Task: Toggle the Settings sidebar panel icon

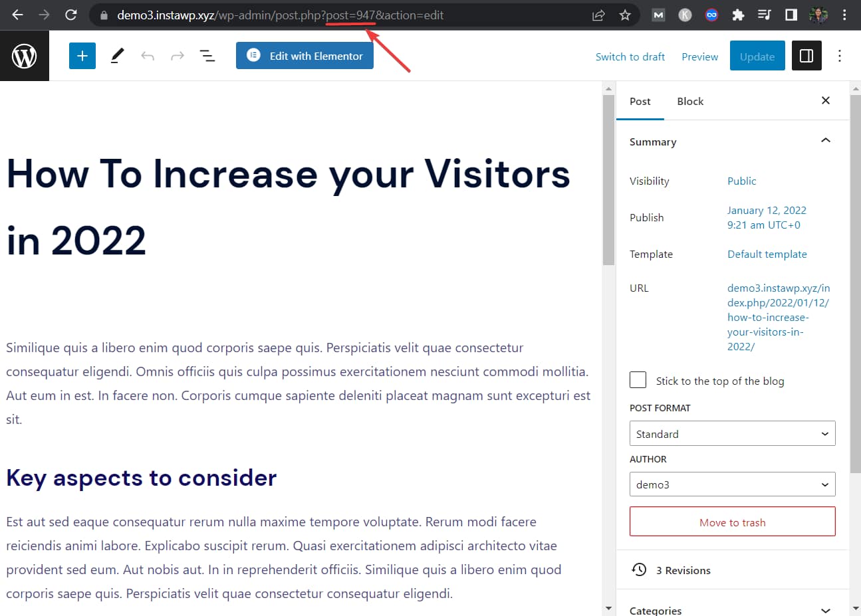Action: pos(806,56)
